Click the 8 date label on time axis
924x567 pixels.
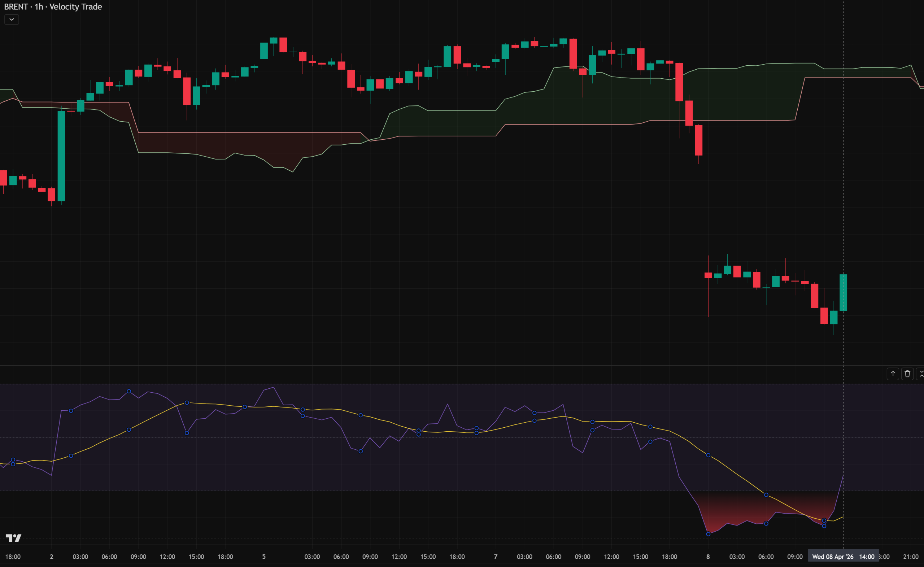pos(708,557)
